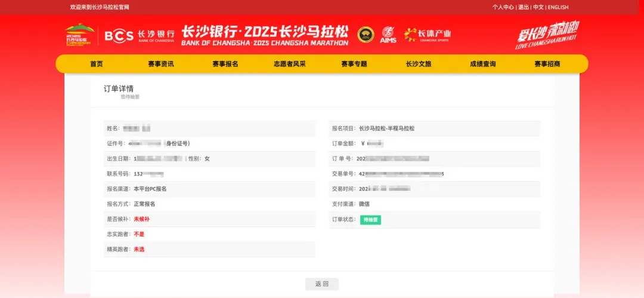The height and width of the screenshot is (298, 644).
Task: Open the 赛事招商 menu item
Action: tap(547, 64)
